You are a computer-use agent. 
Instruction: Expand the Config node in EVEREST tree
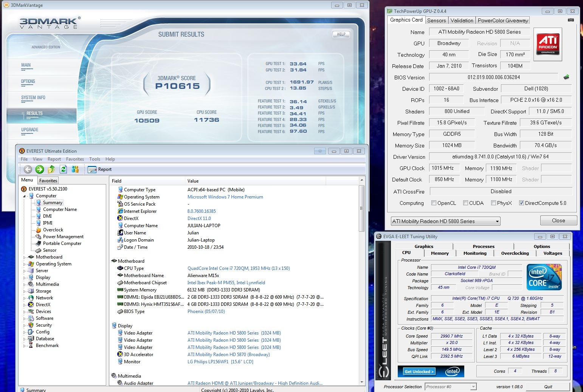tap(25, 332)
